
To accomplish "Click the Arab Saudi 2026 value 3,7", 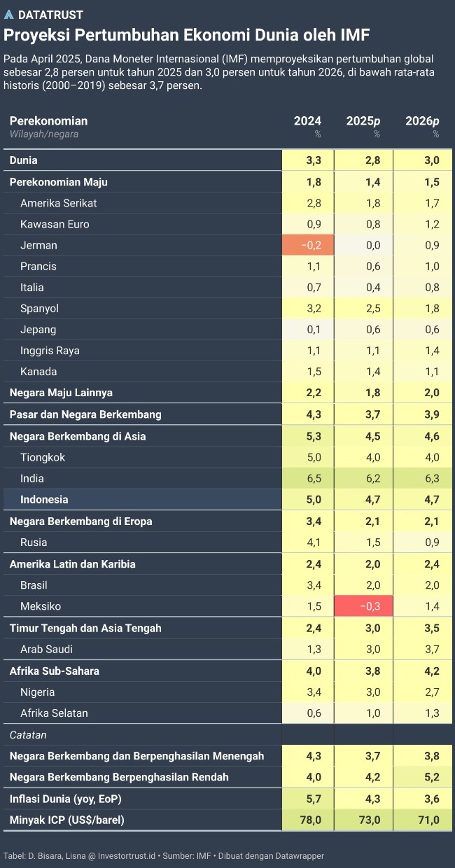I will [423, 649].
